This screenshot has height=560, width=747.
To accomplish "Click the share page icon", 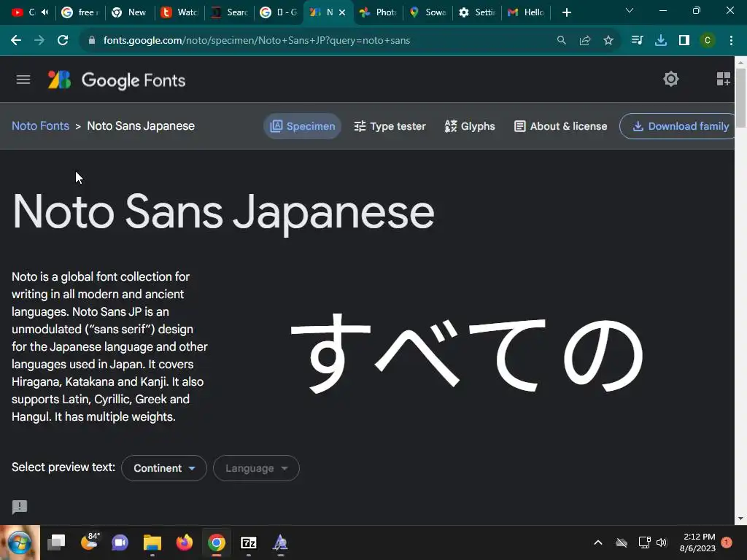I will point(585,41).
